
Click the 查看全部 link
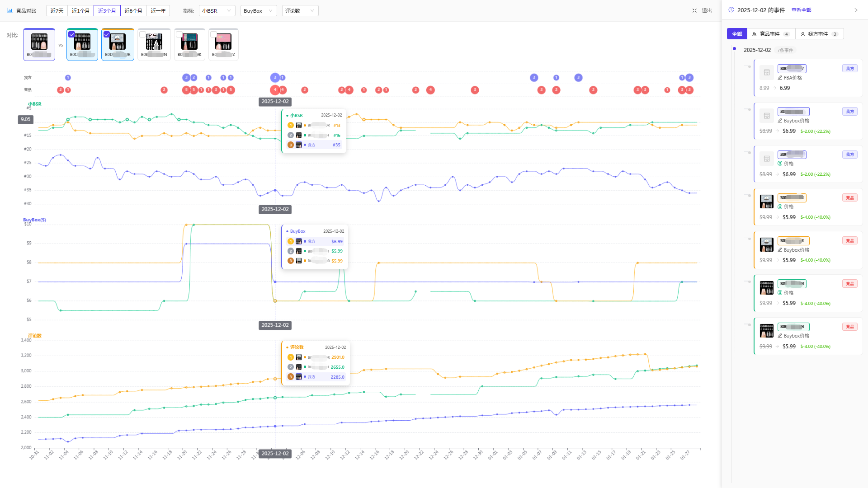[x=801, y=10]
